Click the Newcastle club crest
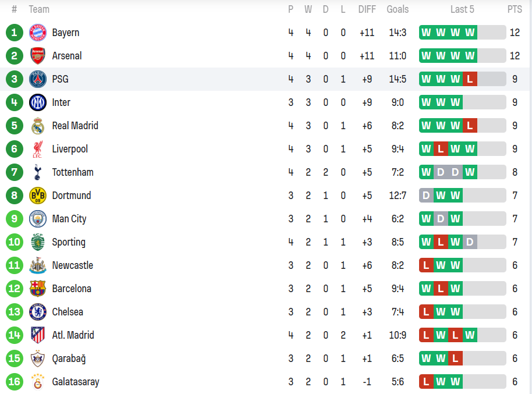The width and height of the screenshot is (532, 394). point(38,265)
